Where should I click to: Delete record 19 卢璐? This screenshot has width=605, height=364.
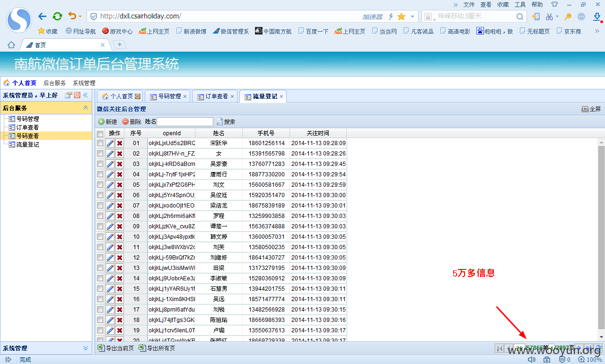[x=120, y=330]
